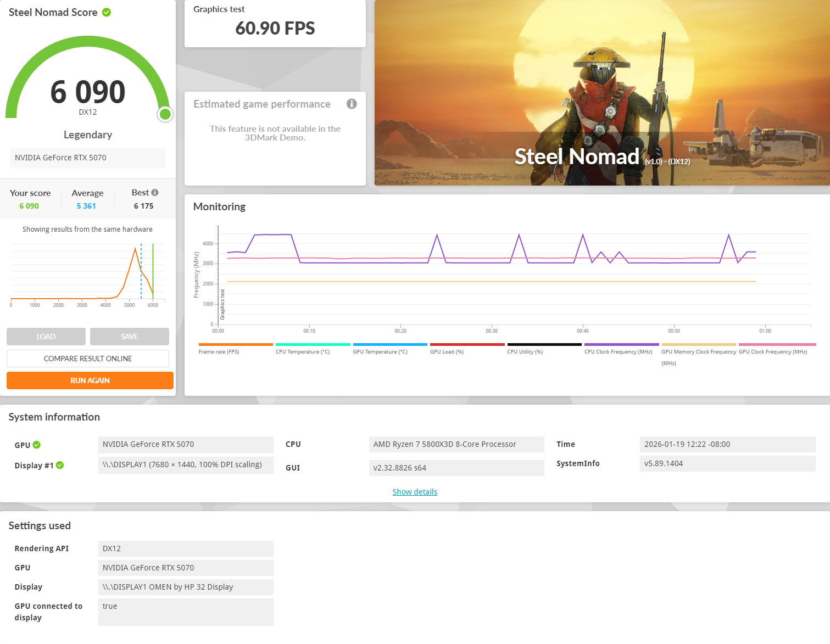Screen dimensions: 830x644
Task: Click the Steel Nomad banner image
Action: 602,93
